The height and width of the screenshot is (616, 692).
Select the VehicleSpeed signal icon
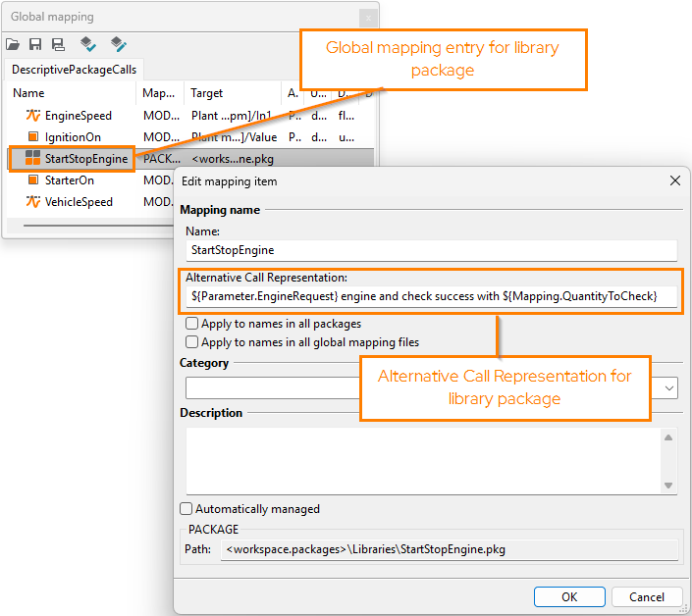pyautogui.click(x=33, y=201)
